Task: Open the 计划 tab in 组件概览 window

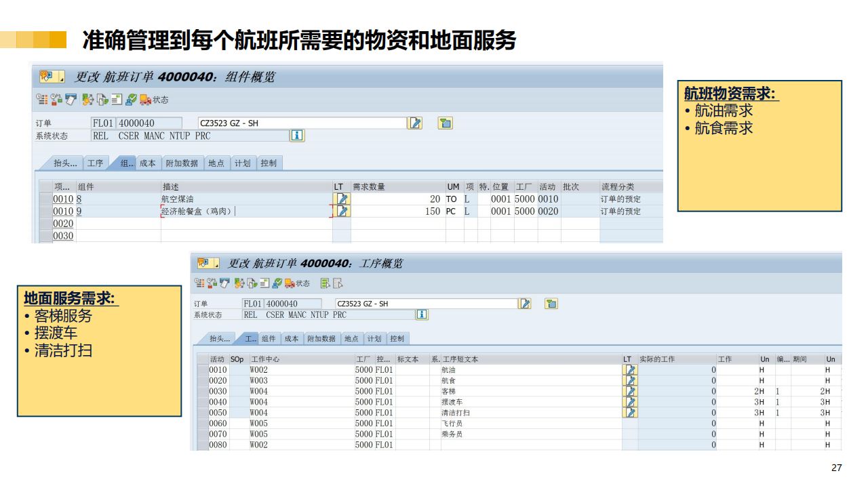Action: pos(242,163)
